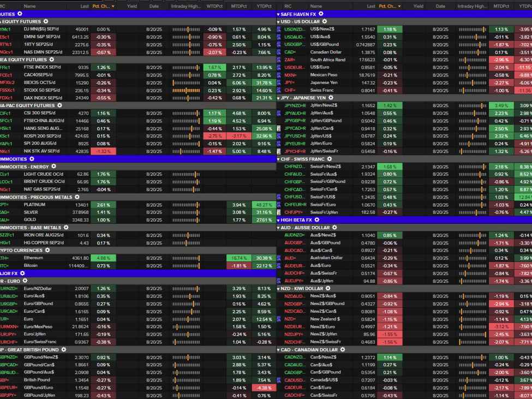Open settings gear for HIGH BETA FX section
The width and height of the screenshot is (532, 399).
317,220
